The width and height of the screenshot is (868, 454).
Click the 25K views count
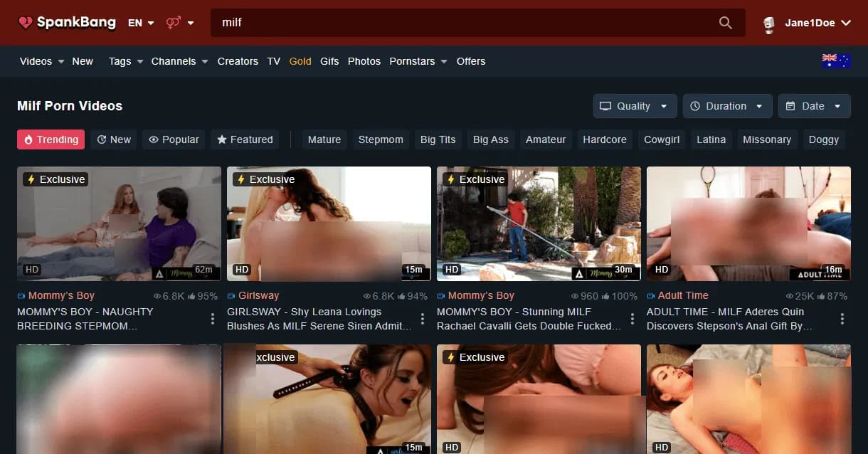[x=805, y=296]
